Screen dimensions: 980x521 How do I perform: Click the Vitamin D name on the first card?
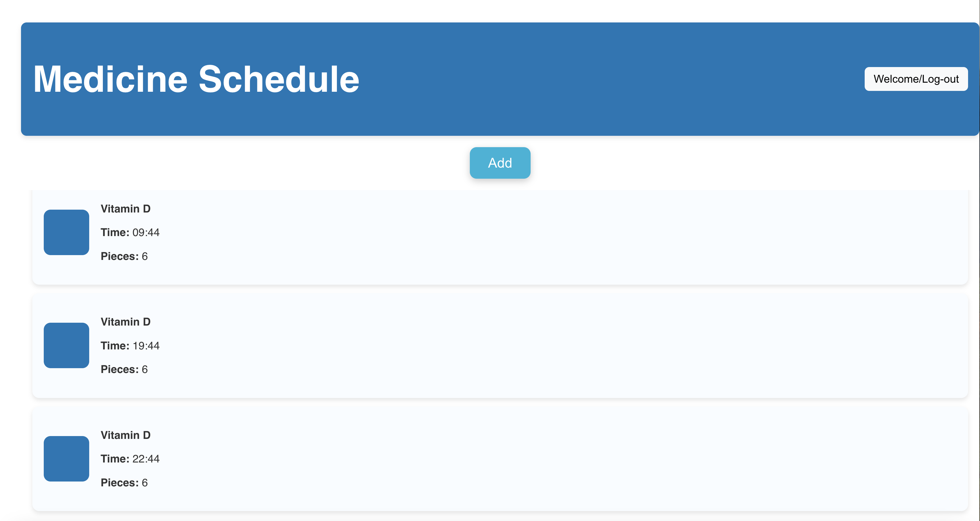(126, 209)
